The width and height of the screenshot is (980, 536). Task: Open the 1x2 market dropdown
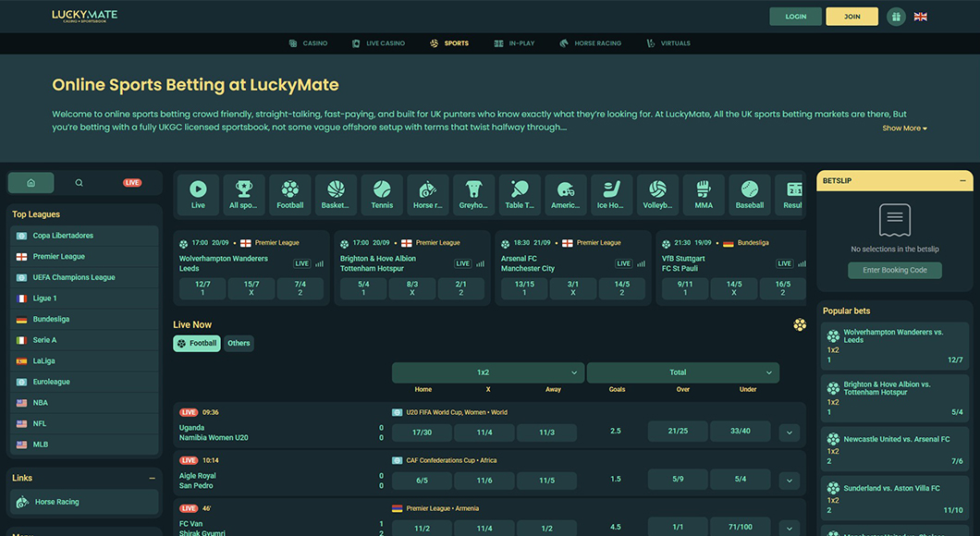488,372
